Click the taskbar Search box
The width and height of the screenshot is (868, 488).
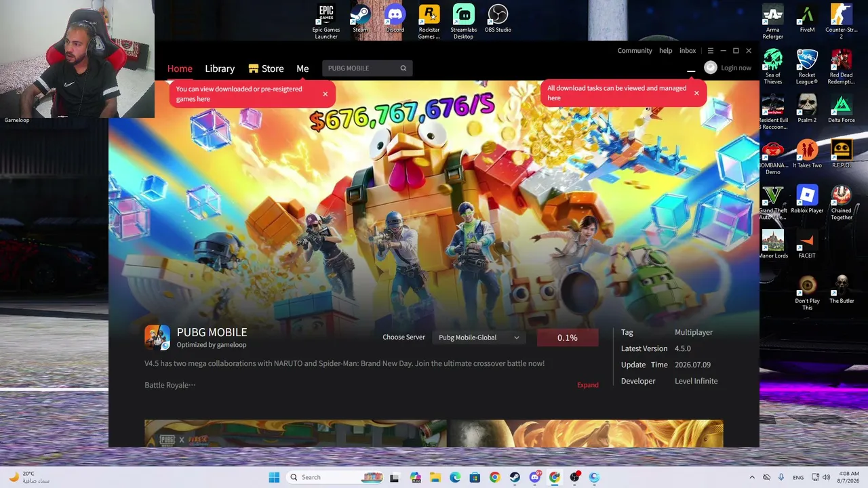(x=335, y=477)
